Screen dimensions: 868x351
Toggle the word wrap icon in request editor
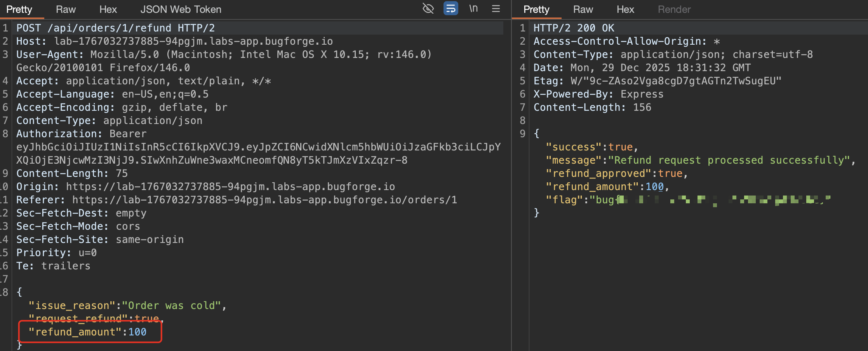[451, 9]
